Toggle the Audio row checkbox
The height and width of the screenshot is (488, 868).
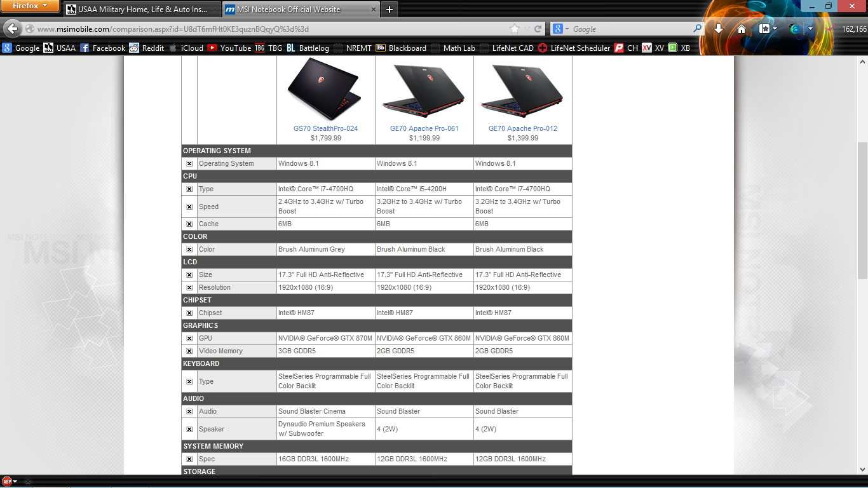(189, 411)
